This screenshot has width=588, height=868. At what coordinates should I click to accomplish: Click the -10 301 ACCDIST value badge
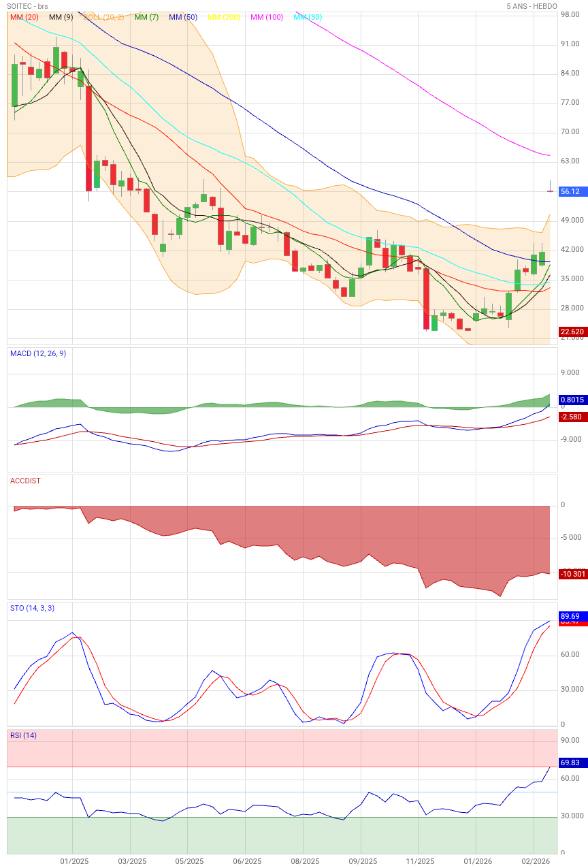(572, 574)
